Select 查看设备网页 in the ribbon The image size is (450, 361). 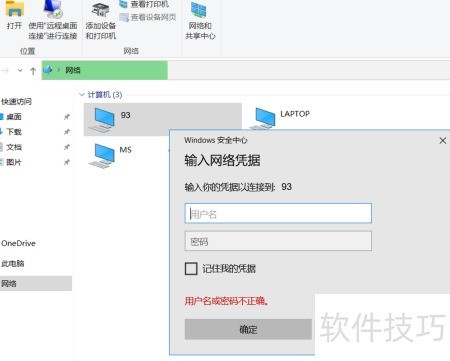[x=148, y=17]
